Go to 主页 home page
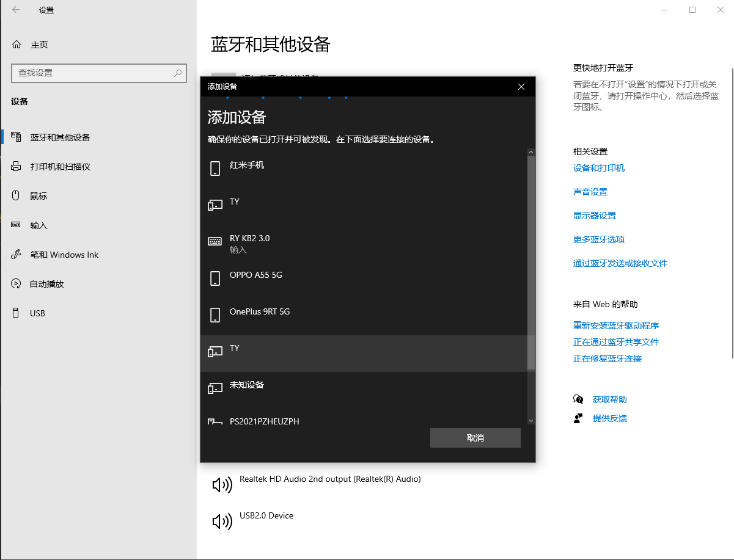 [x=39, y=44]
